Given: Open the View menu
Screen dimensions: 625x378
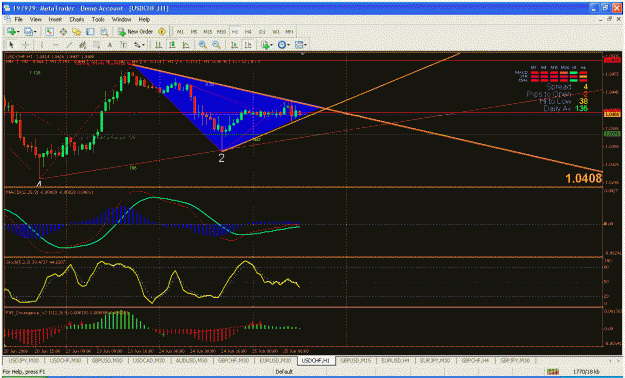Looking at the screenshot, I should point(35,20).
